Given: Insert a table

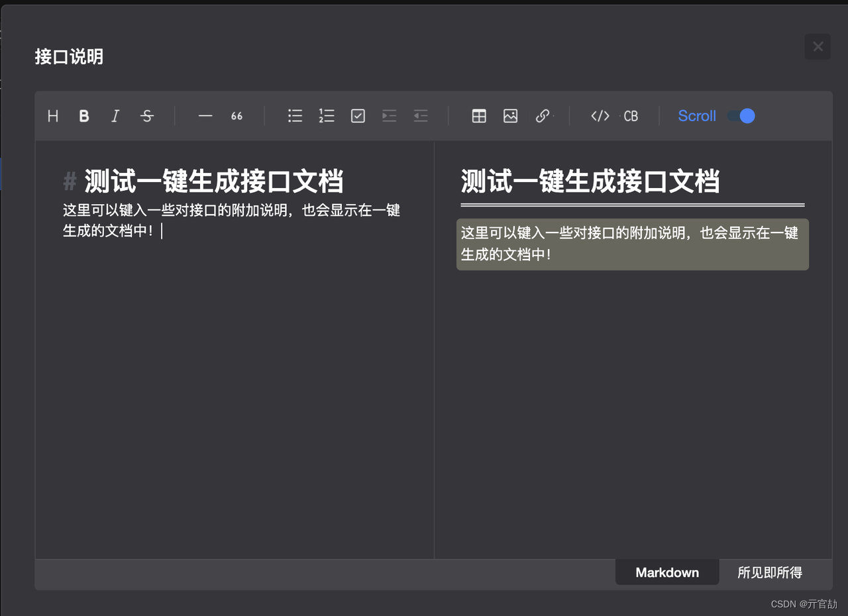Looking at the screenshot, I should [x=479, y=116].
